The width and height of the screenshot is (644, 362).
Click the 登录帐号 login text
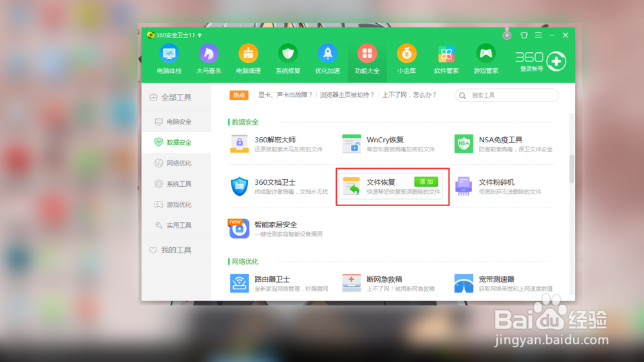[531, 69]
